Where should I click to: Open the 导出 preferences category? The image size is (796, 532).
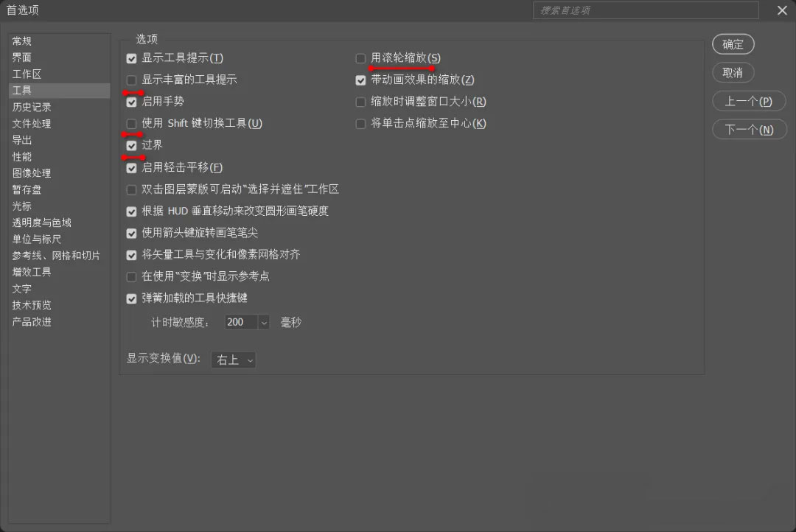60,140
